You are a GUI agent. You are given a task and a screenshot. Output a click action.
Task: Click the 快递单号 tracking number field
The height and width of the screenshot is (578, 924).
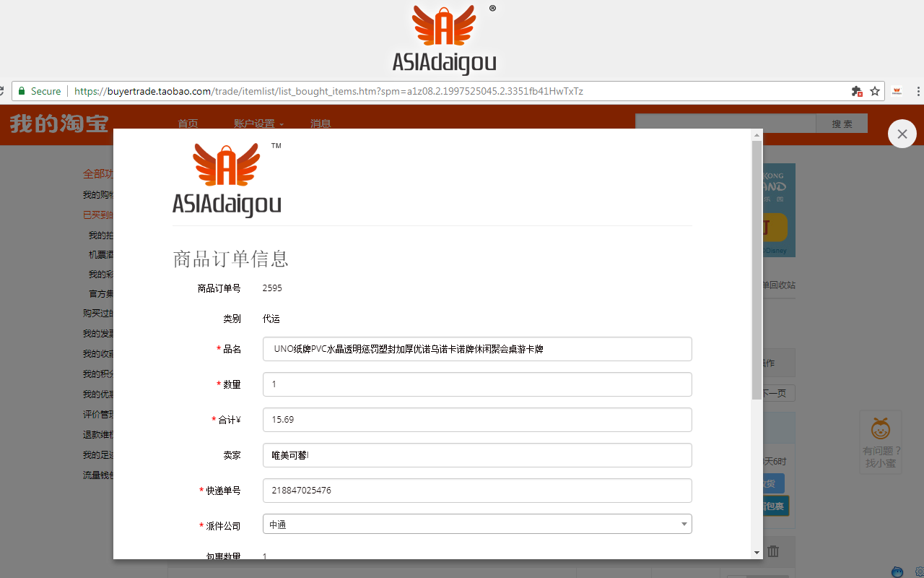(477, 491)
